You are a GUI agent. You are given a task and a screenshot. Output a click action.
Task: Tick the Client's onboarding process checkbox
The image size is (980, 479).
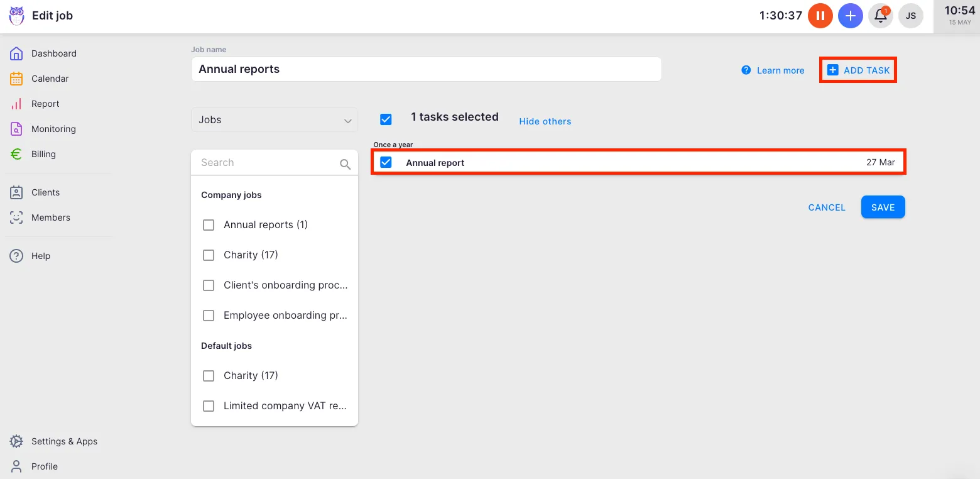[x=209, y=285]
